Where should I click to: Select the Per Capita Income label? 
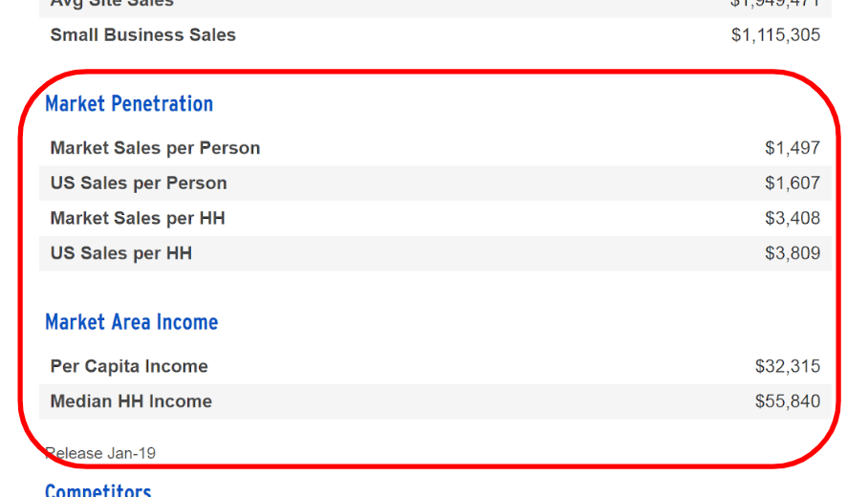129,367
